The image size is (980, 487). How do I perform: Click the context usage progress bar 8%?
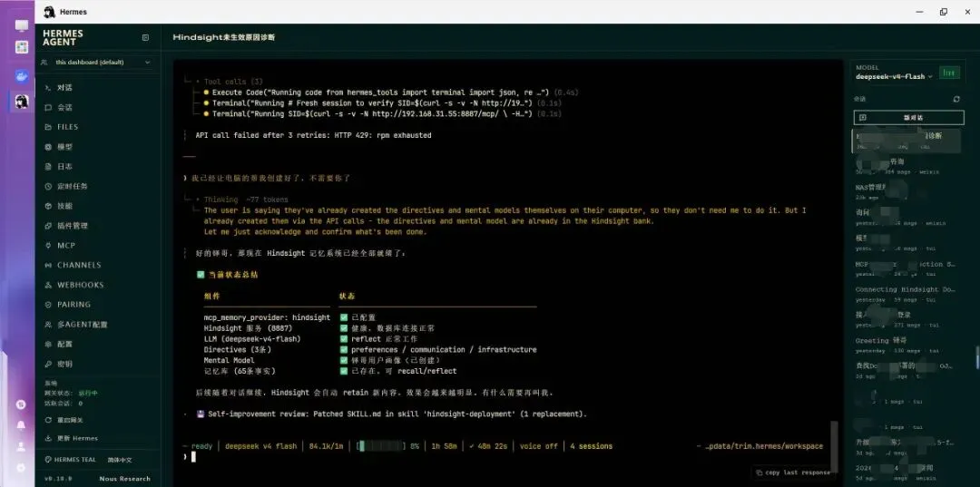[x=380, y=446]
